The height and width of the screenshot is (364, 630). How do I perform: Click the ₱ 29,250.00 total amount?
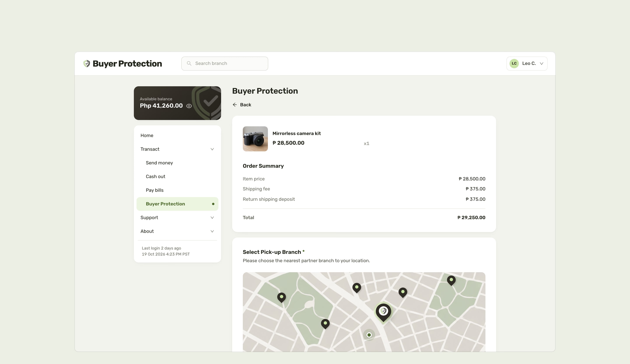click(471, 217)
